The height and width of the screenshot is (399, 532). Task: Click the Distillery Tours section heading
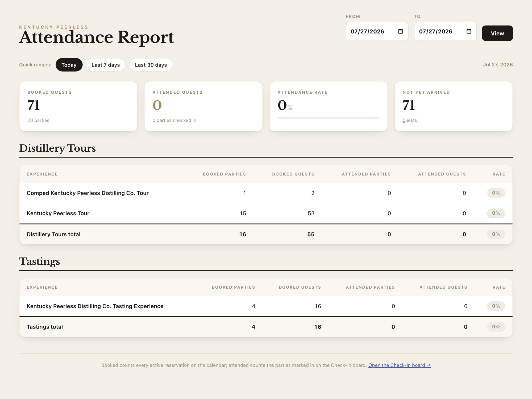[x=57, y=148]
